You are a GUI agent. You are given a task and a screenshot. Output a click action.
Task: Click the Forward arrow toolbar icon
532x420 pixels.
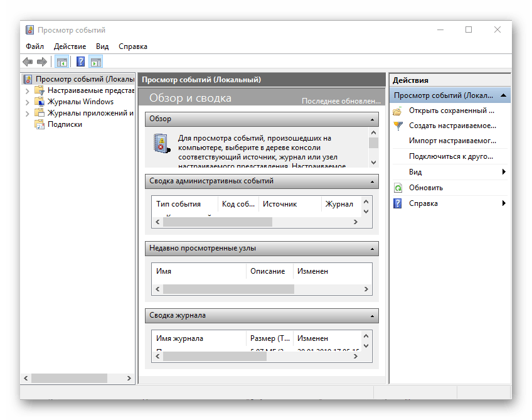tap(42, 62)
